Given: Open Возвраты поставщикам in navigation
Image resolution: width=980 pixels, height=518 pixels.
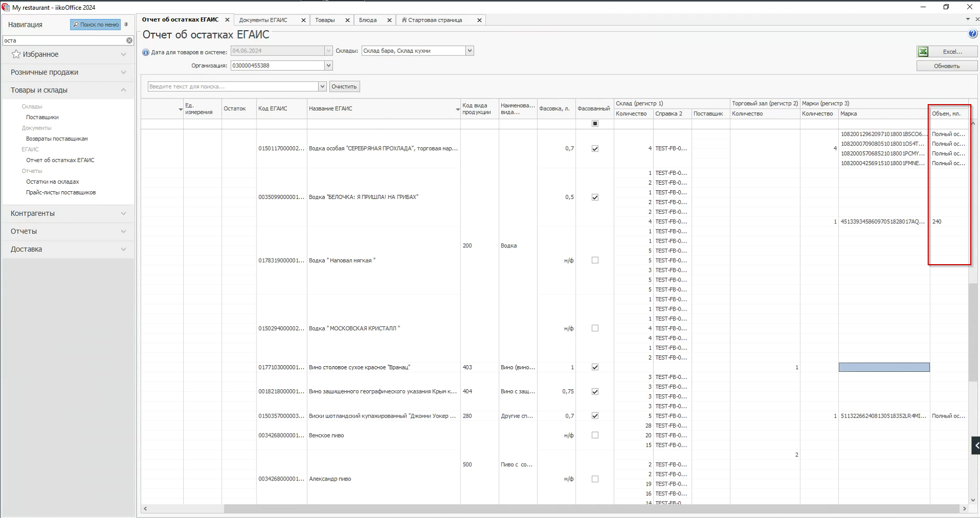Looking at the screenshot, I should (x=57, y=139).
